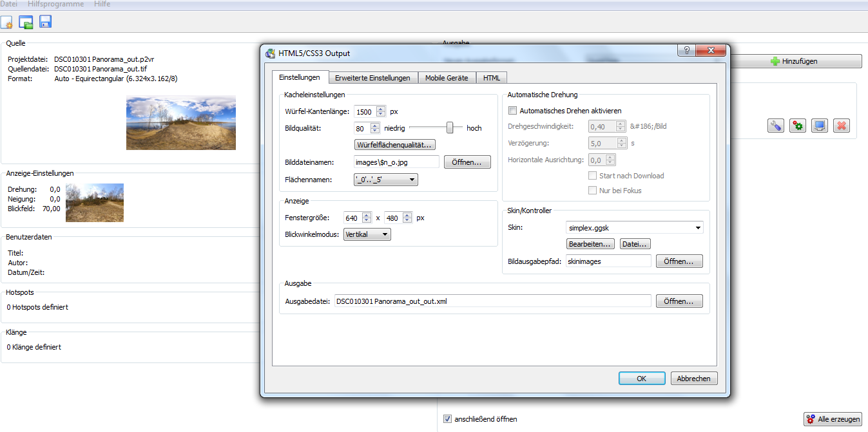
Task: Click the save project floppy disk icon
Action: (x=45, y=23)
